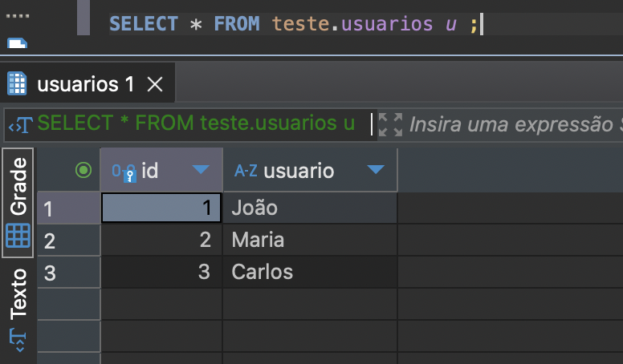Screen dimensions: 623x364
Task: Click the Grade grid icon
Action: (18, 236)
